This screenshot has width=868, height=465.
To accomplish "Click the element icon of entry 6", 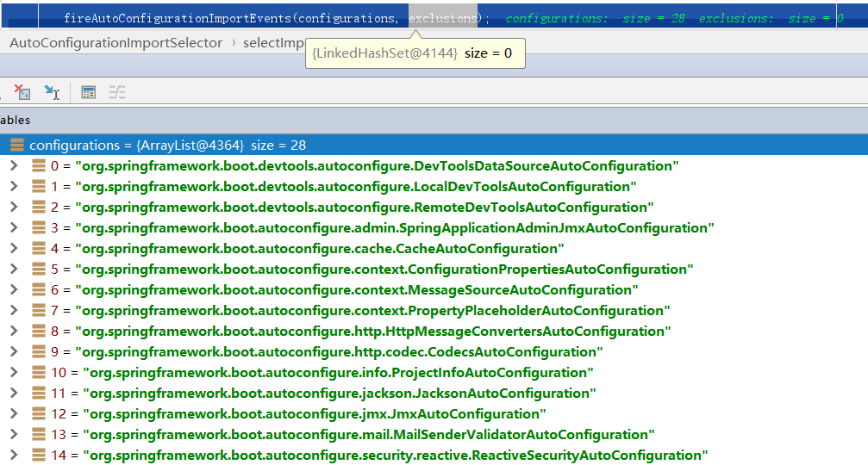I will point(39,289).
